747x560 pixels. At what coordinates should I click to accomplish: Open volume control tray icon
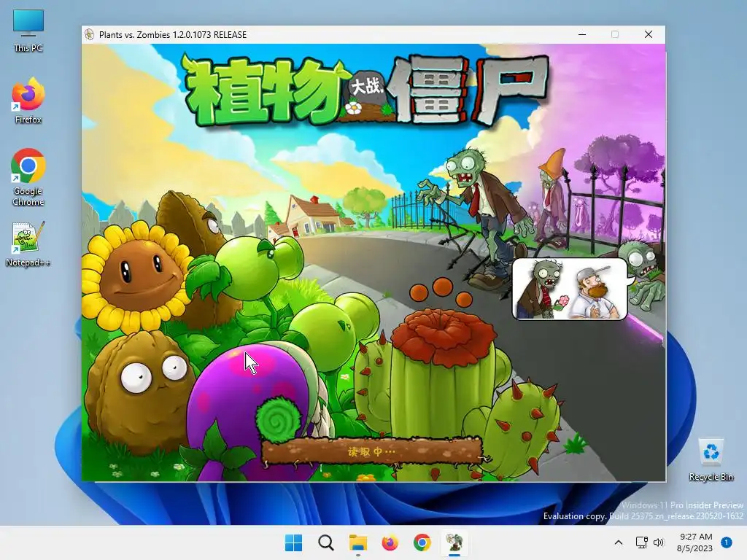pos(659,542)
